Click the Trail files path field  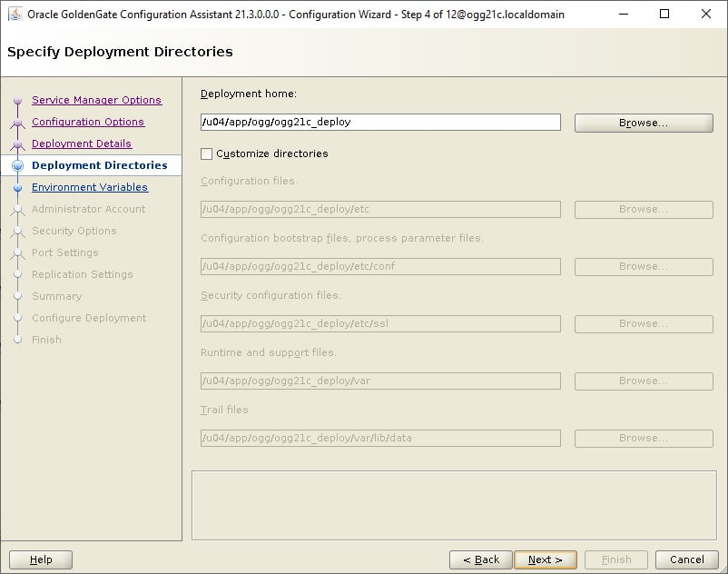coord(380,439)
